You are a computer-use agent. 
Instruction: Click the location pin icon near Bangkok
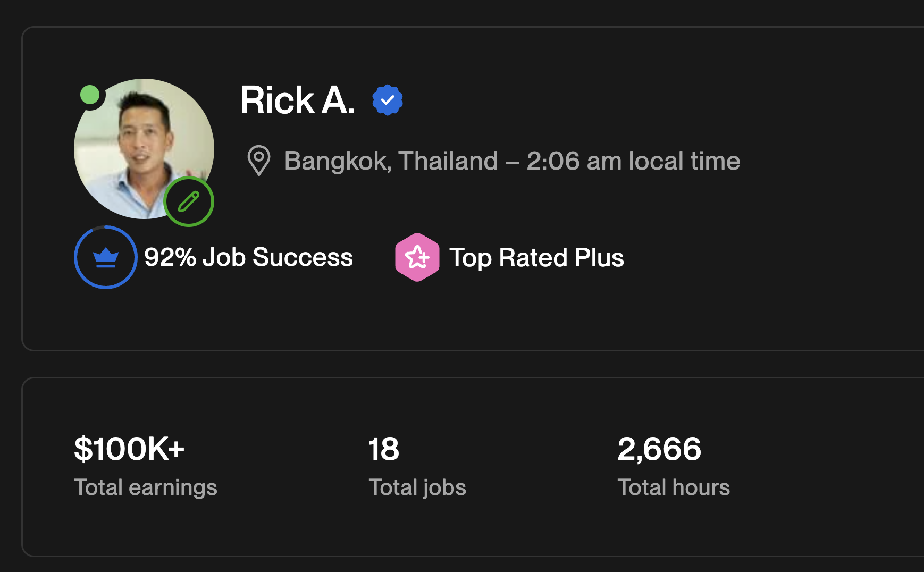259,161
